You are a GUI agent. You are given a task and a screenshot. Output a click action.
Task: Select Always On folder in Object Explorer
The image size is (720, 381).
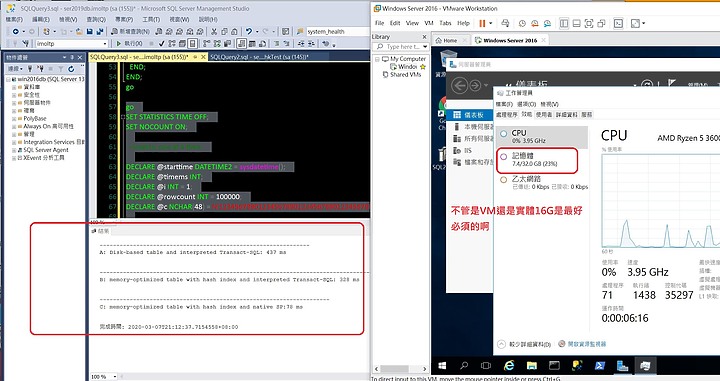tap(45, 126)
